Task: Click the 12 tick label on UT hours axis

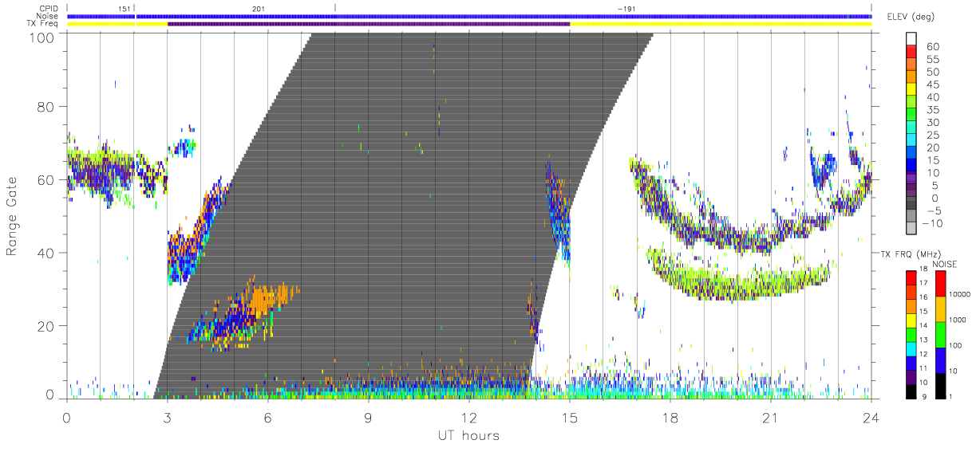Action: click(468, 417)
